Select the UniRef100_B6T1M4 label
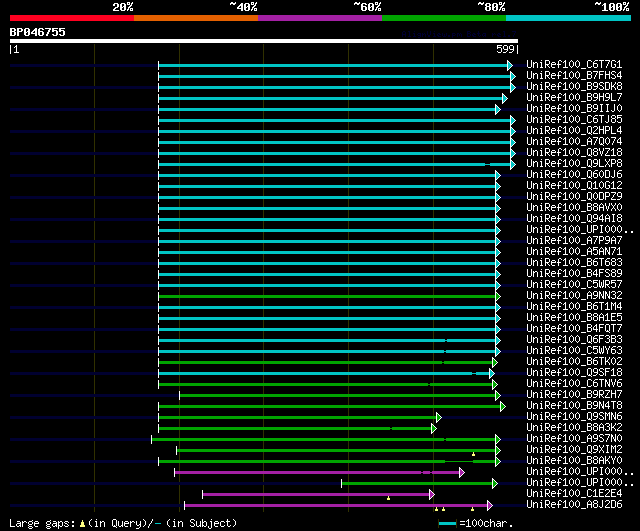640x531 pixels. tap(574, 307)
